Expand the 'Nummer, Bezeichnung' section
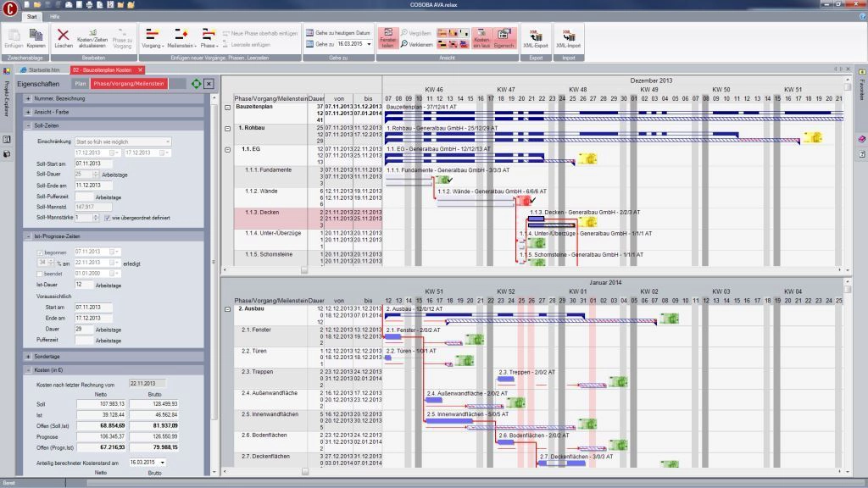Screen dimensions: 868x488 28,99
